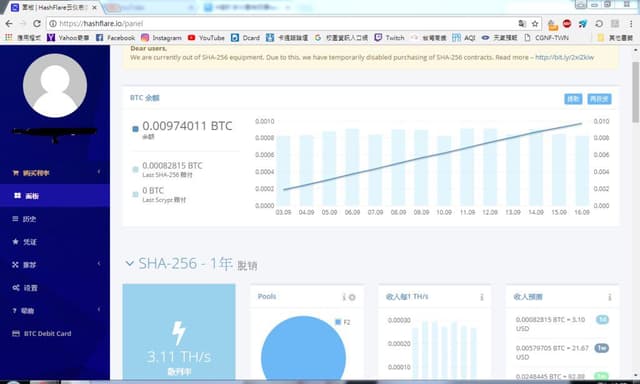Open the revenue forecast panel info icon
Screen dimensions: 640x384
[x=609, y=297]
